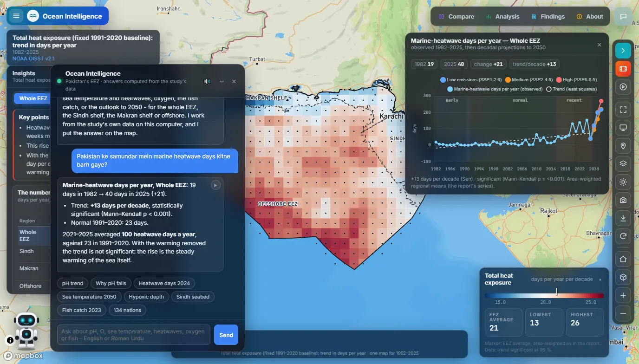639x364 pixels.
Task: Click the monitor icon in right toolbar
Action: (x=623, y=128)
